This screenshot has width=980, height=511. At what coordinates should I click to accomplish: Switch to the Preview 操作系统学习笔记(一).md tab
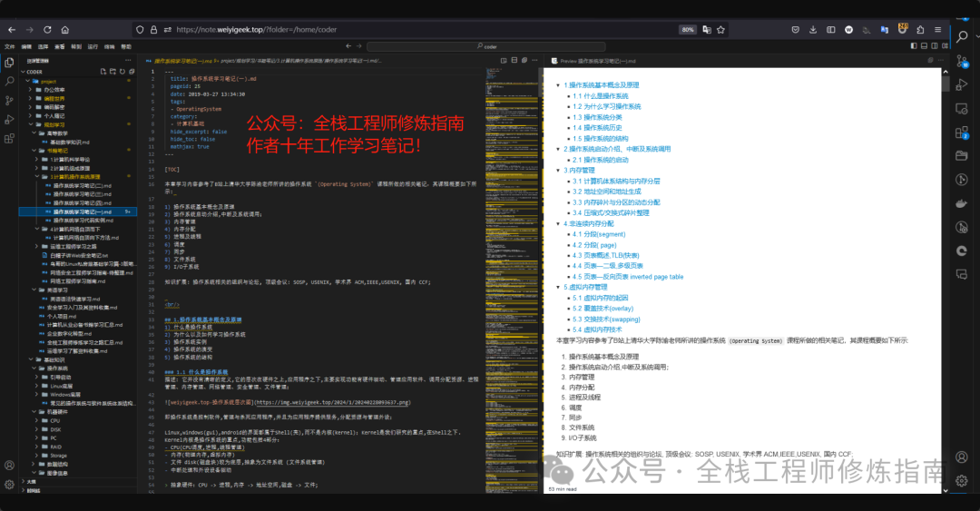[593, 61]
